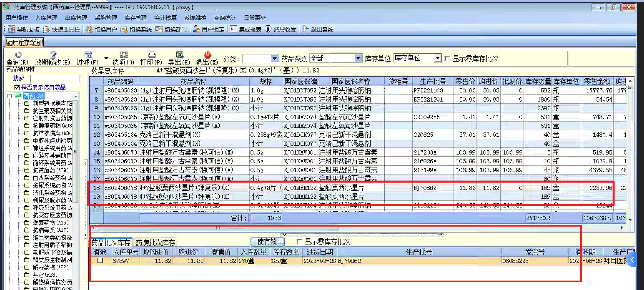
Task: Click the app icon in the title bar
Action: pyautogui.click(x=7, y=7)
